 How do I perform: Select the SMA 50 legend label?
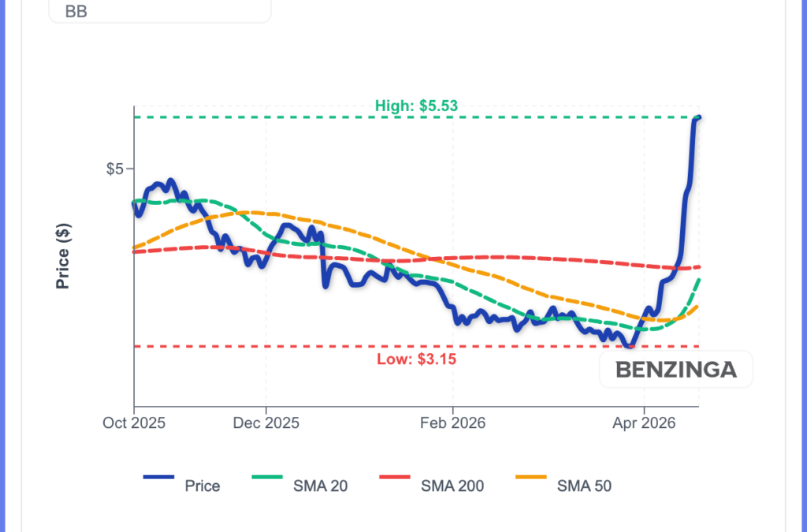tap(584, 486)
